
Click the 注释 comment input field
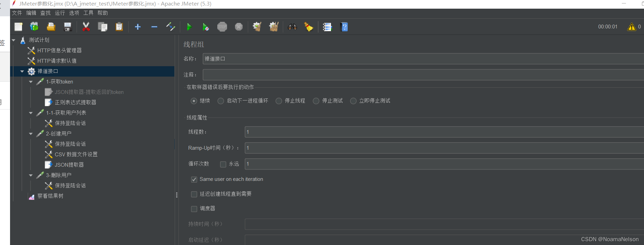coord(423,75)
